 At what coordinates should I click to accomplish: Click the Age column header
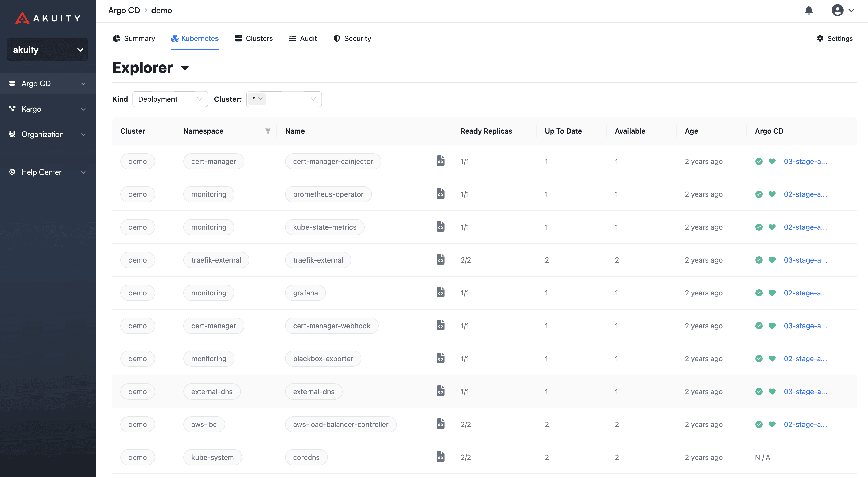(691, 131)
